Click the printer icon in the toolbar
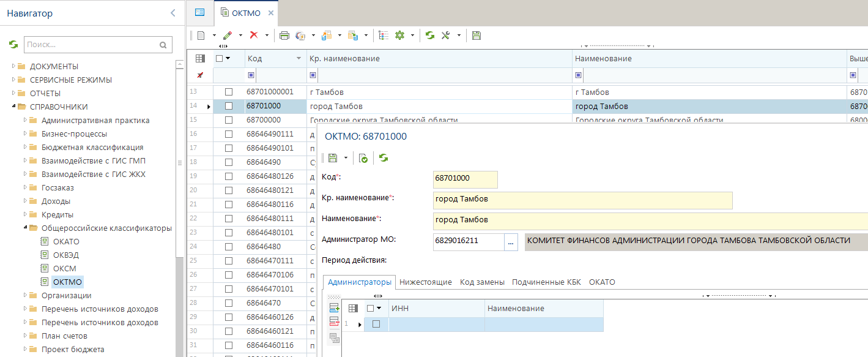Screen dimensions: 868x357 (x=284, y=36)
